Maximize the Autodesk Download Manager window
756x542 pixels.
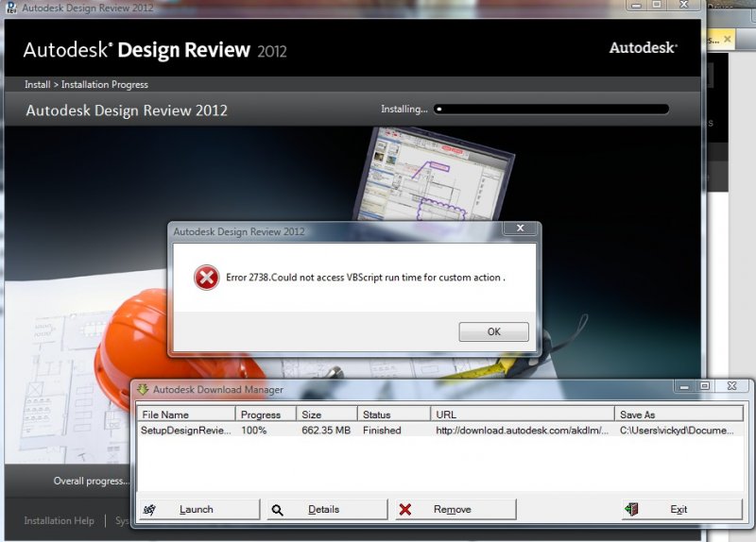704,386
